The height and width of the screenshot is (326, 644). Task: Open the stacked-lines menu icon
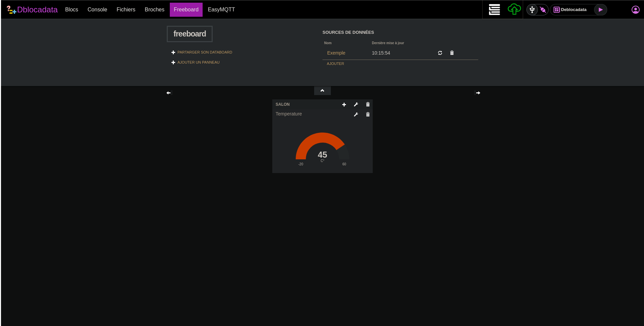point(494,10)
